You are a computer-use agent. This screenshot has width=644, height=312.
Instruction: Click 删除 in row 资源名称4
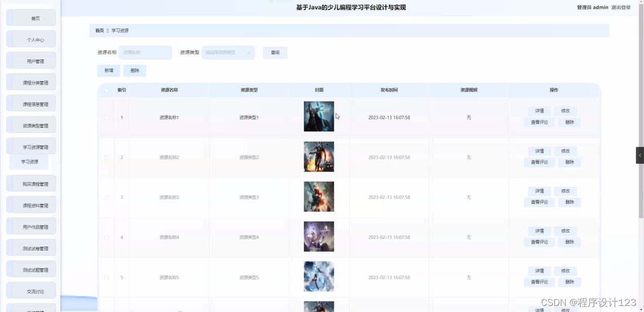pos(569,242)
